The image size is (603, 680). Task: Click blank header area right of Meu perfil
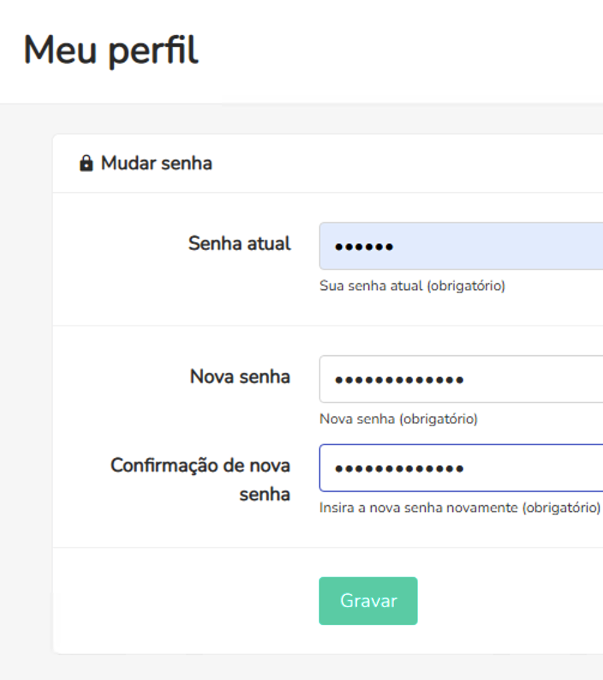coord(400,50)
